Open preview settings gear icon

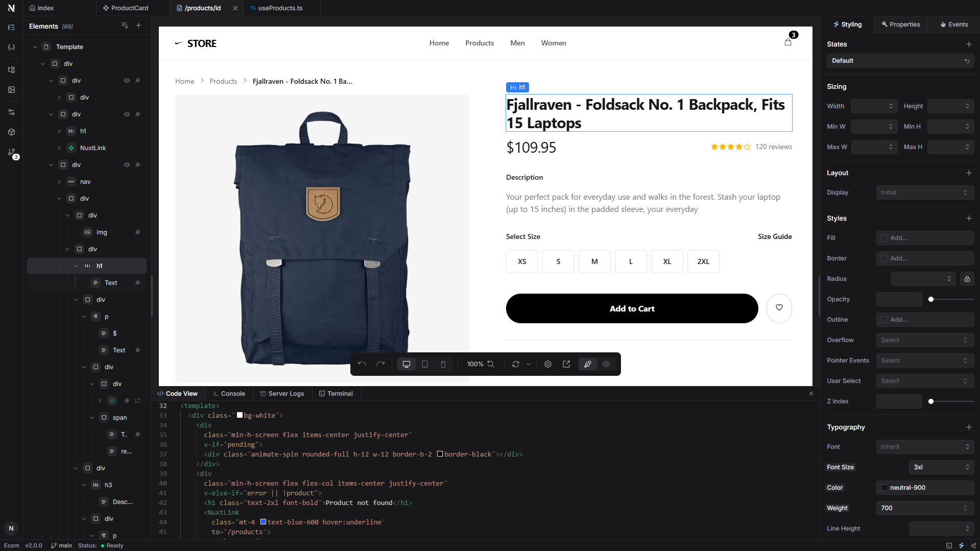548,364
